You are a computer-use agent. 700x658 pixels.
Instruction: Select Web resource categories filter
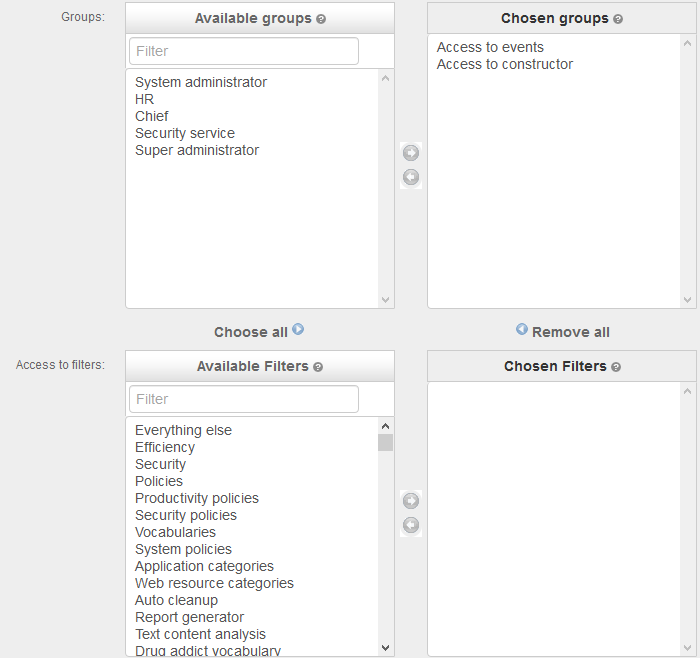point(214,583)
